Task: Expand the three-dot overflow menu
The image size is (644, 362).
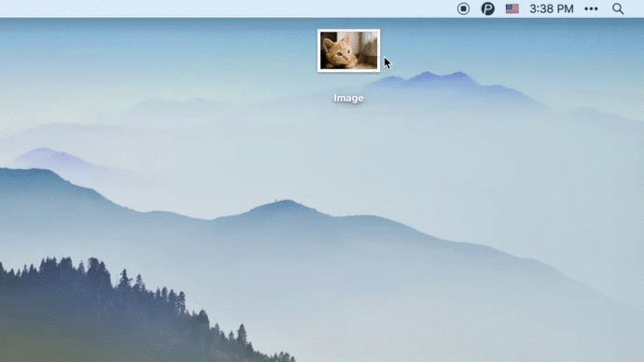Action: point(591,8)
